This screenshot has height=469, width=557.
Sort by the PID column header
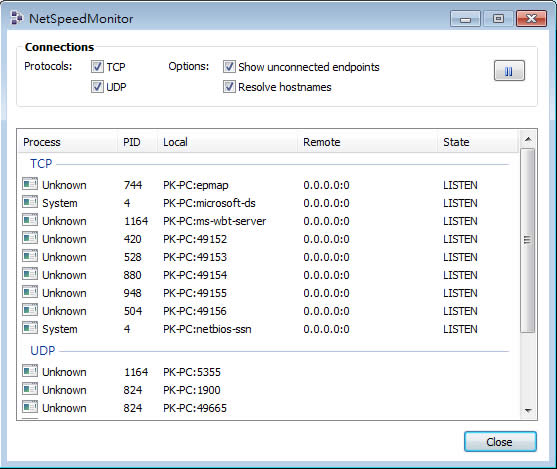coord(137,142)
